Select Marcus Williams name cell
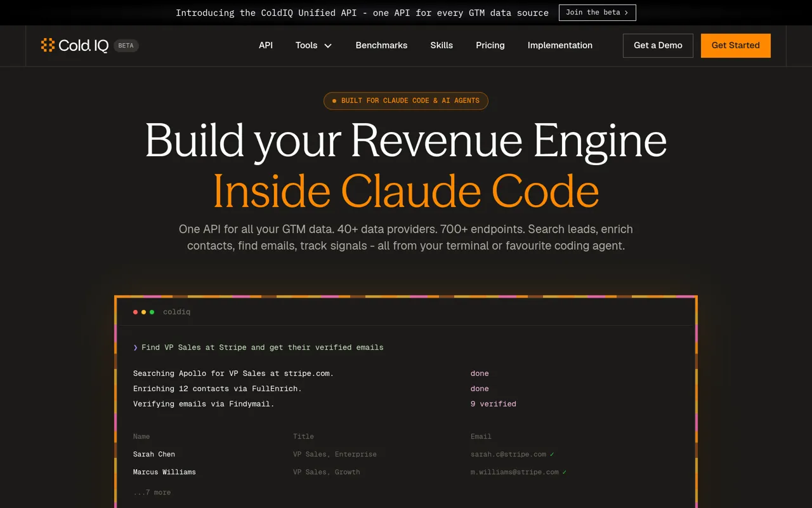The image size is (812, 508). coord(164,472)
